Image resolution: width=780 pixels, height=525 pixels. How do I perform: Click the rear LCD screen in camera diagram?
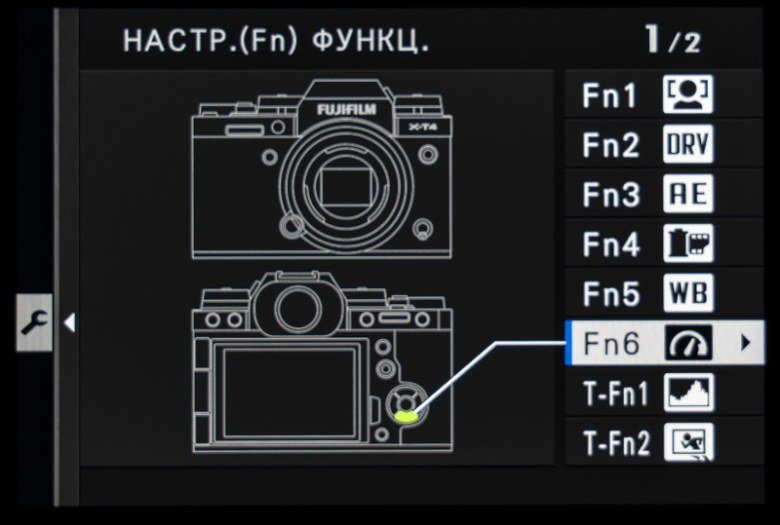coord(290,393)
